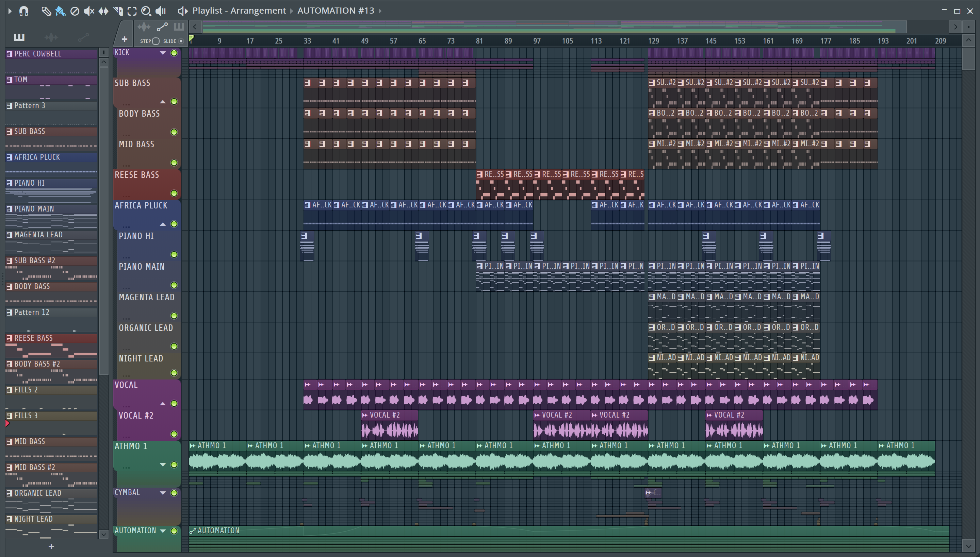Screen dimensions: 980x557
Task: Add a new track with plus button
Action: coord(125,39)
